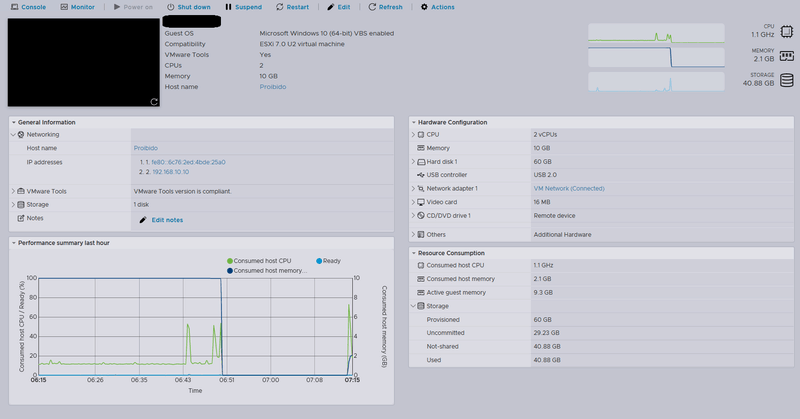
Task: Refresh the virtual machine page
Action: tap(386, 7)
